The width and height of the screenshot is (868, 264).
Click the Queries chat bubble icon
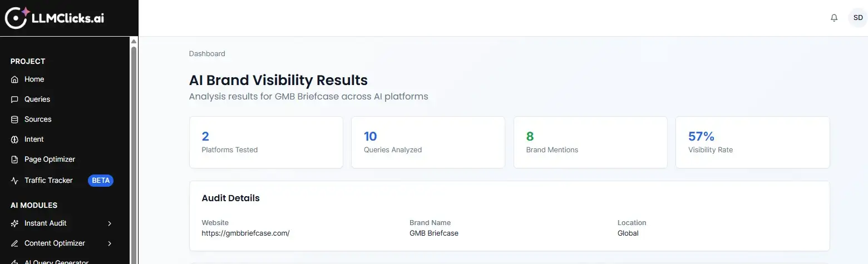[14, 99]
